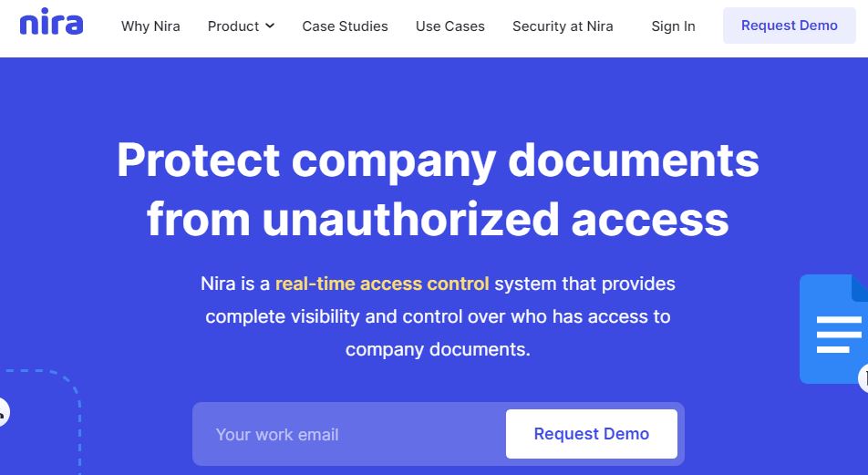Open the Product menu

coord(241,26)
